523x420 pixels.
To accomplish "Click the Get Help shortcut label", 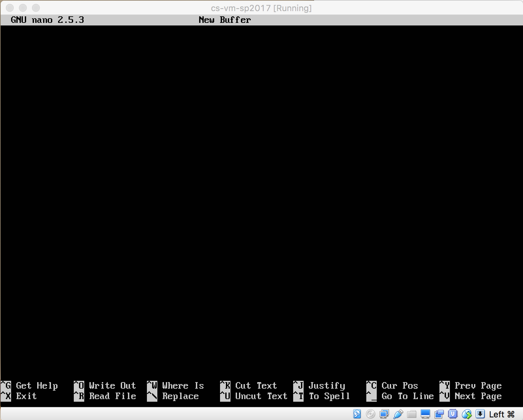I will [37, 386].
